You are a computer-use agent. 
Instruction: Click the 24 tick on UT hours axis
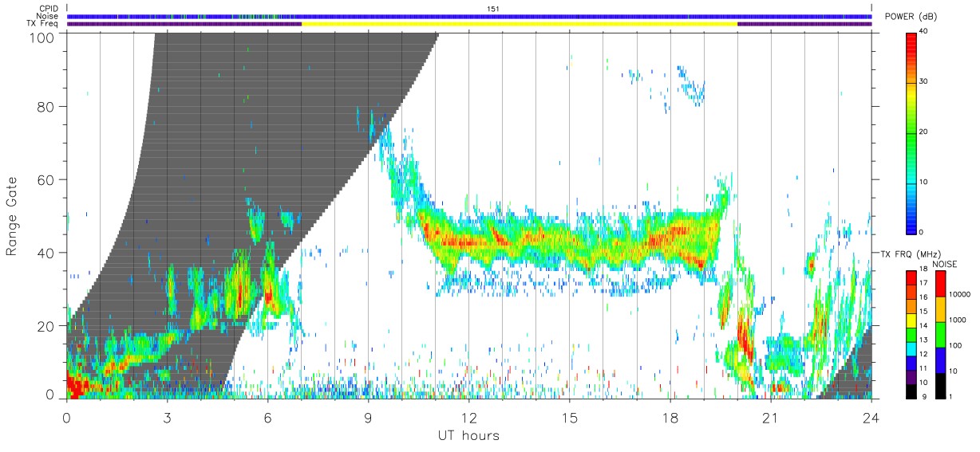coord(871,417)
